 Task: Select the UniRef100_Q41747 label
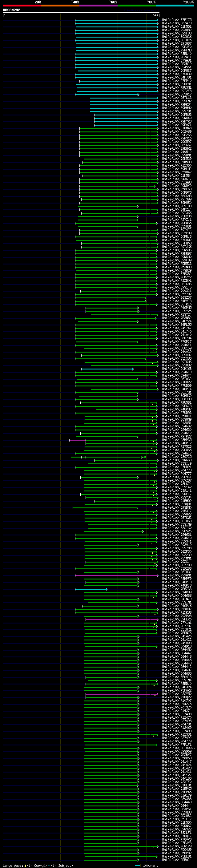coord(176,328)
